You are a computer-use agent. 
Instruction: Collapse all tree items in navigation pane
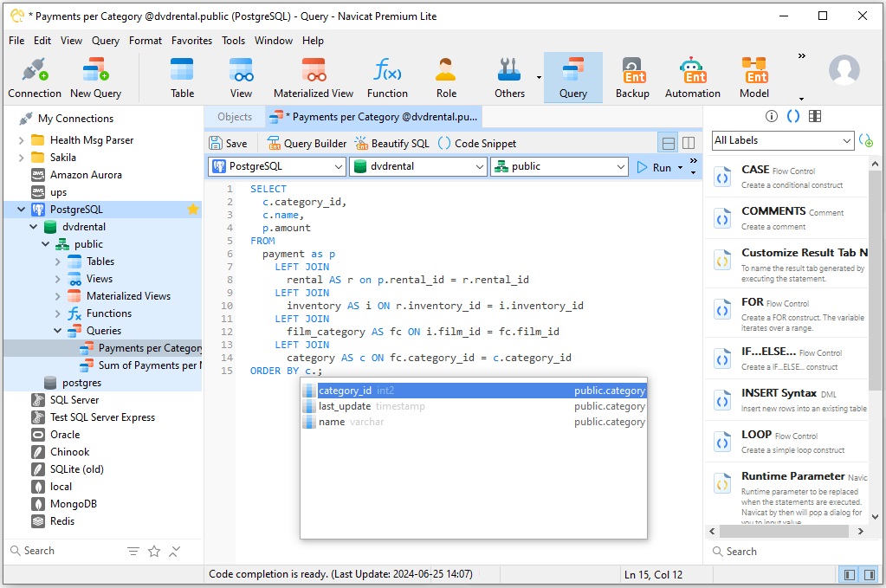point(175,552)
